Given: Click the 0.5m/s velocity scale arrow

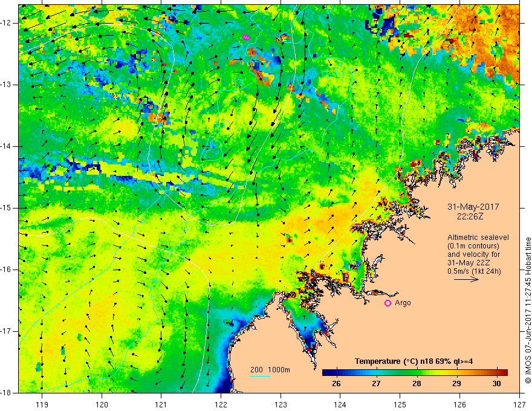Looking at the screenshot, I should click(x=466, y=279).
